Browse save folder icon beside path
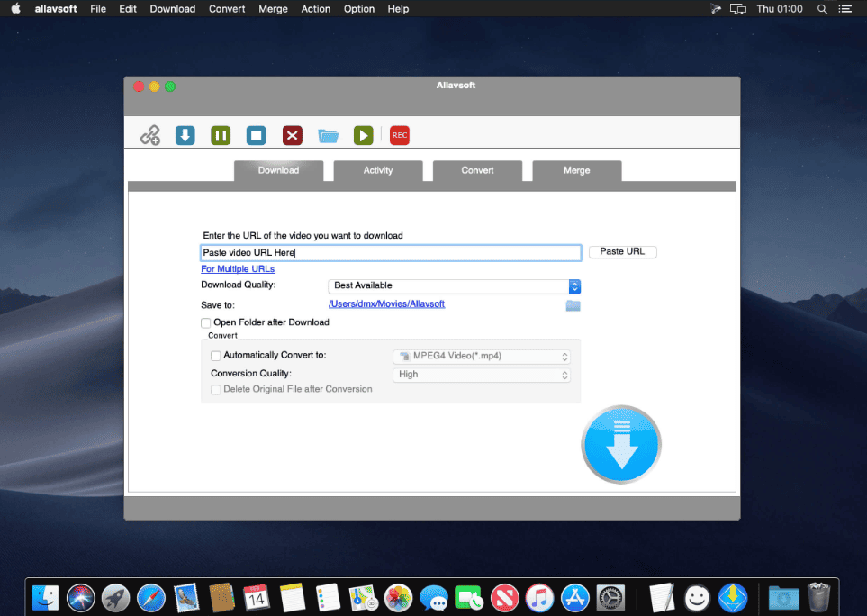 click(x=573, y=306)
